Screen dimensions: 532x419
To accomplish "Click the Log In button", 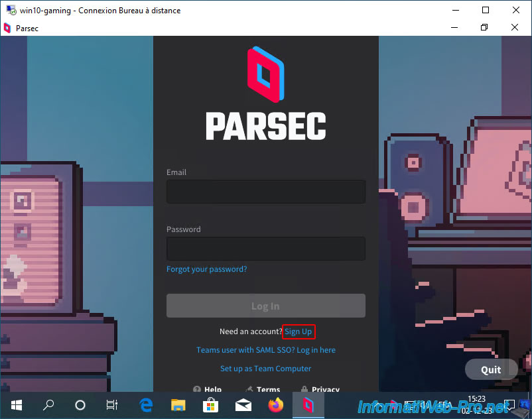I will pyautogui.click(x=265, y=306).
